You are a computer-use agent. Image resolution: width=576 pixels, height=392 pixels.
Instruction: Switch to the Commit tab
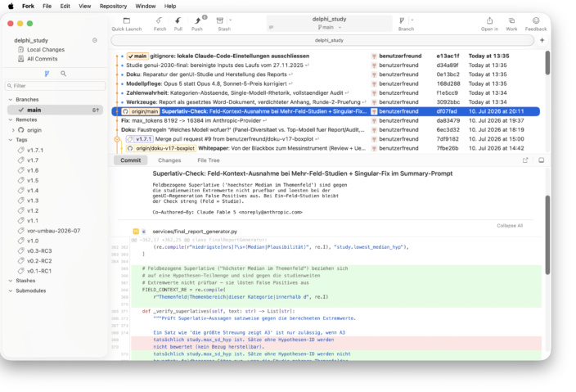pyautogui.click(x=130, y=160)
